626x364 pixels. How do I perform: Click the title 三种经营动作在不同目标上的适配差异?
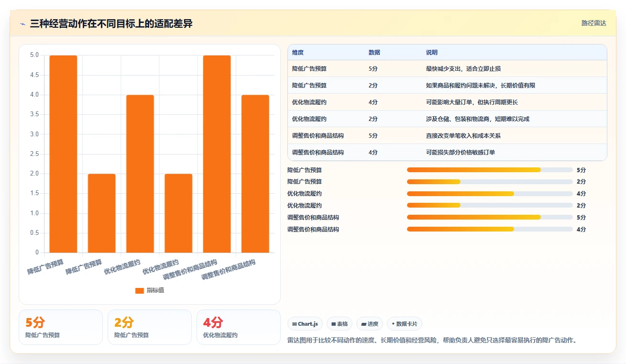[x=111, y=23]
